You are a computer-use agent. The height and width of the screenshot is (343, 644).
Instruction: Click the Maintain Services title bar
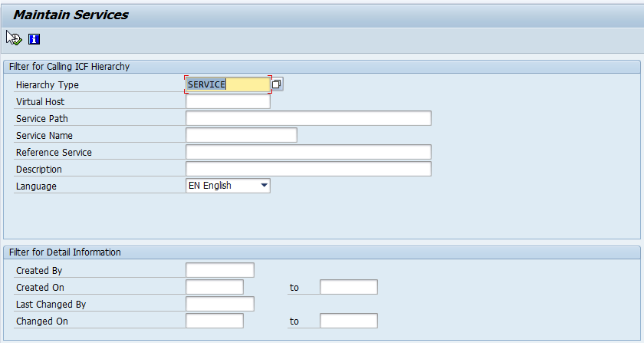coord(322,15)
